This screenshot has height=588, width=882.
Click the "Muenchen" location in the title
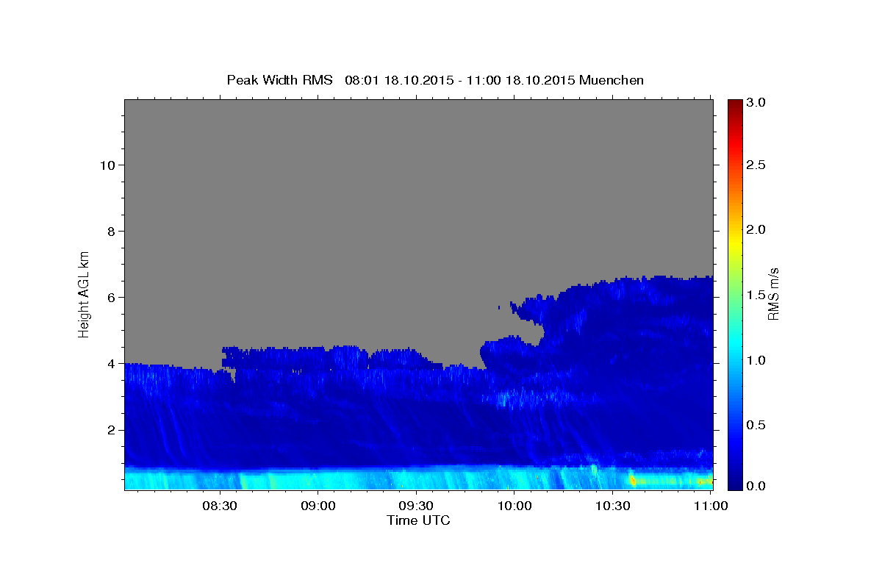click(612, 80)
